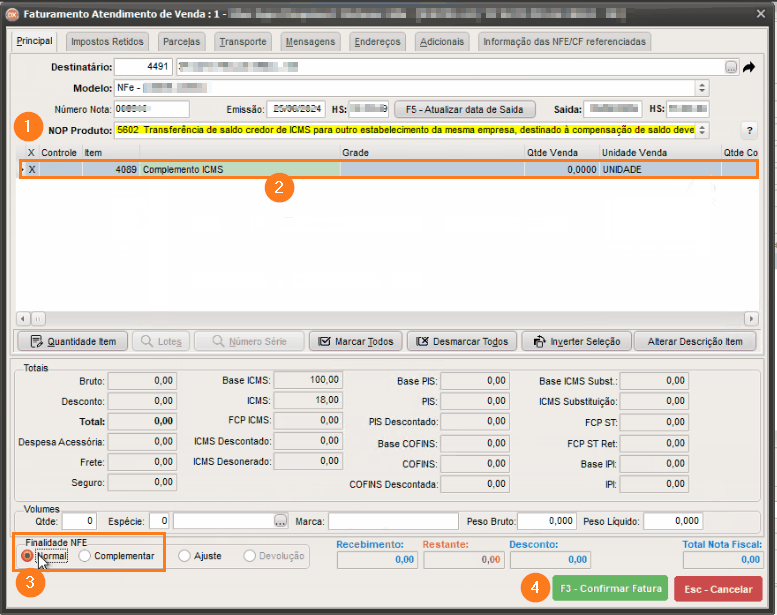Click the Número Nota field
The width and height of the screenshot is (777, 615).
(x=152, y=109)
